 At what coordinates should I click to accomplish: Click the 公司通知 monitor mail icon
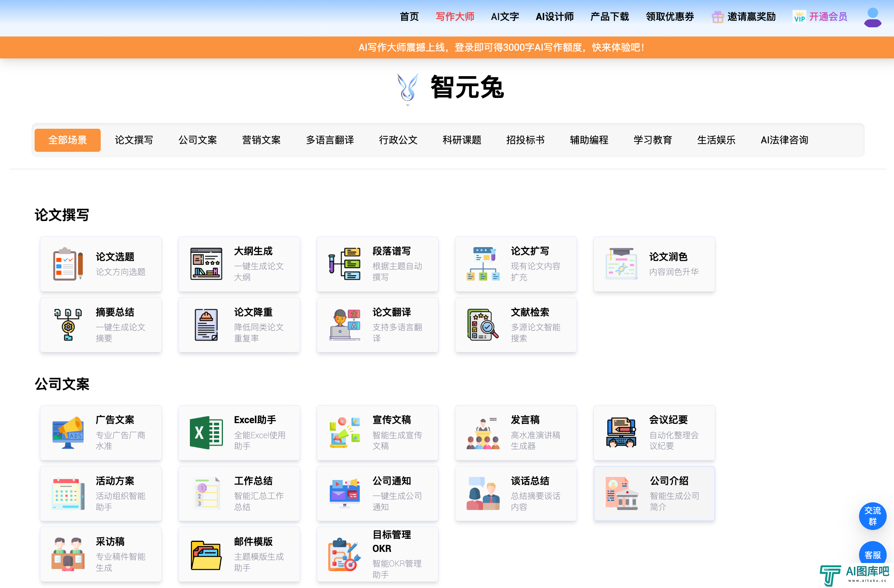pyautogui.click(x=345, y=493)
